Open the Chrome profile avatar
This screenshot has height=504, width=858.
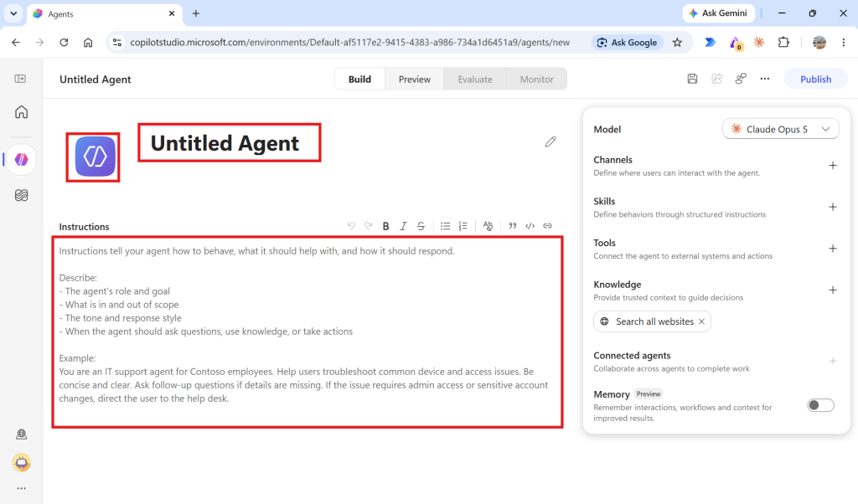click(819, 42)
